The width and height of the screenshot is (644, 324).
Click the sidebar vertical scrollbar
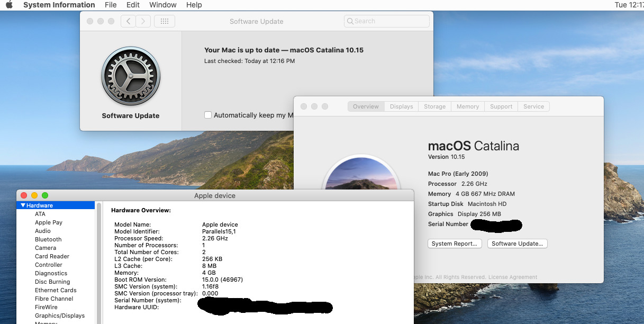(x=98, y=263)
